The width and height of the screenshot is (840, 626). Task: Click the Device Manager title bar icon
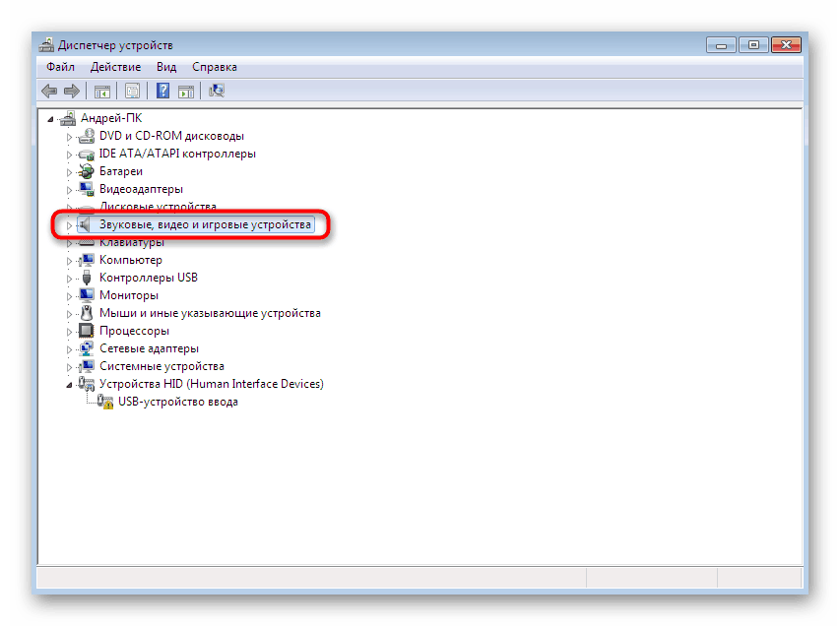(46, 45)
